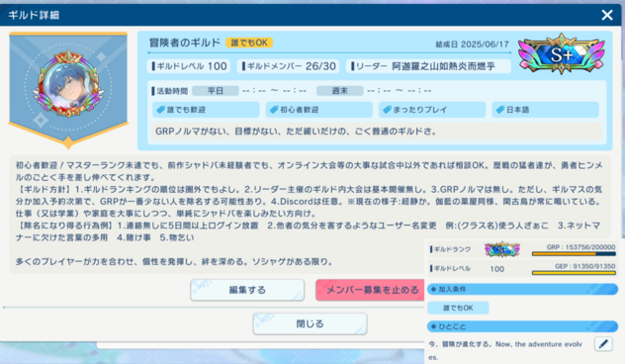This screenshot has width=625, height=364.
Task: Click the GEP progress bar
Action: [x=574, y=273]
